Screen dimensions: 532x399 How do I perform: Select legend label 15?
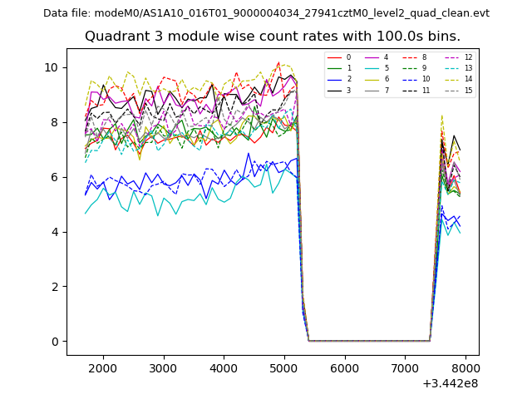[x=468, y=90]
